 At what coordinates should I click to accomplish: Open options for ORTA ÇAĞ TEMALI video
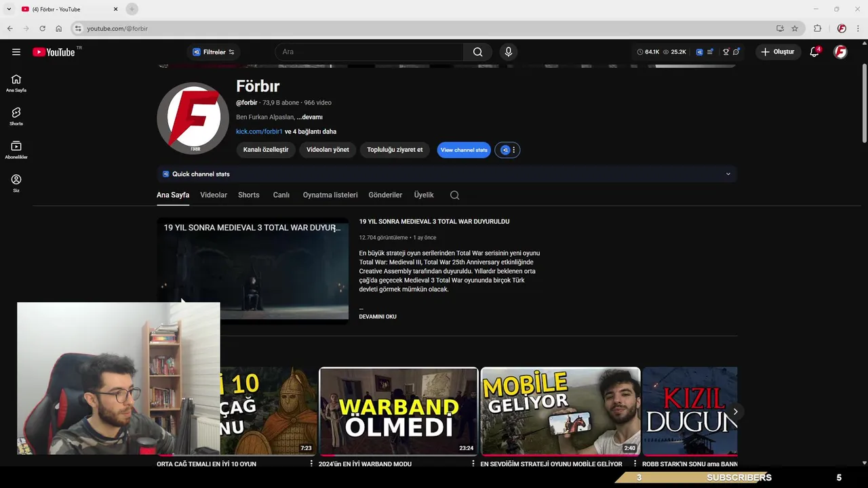pyautogui.click(x=311, y=464)
